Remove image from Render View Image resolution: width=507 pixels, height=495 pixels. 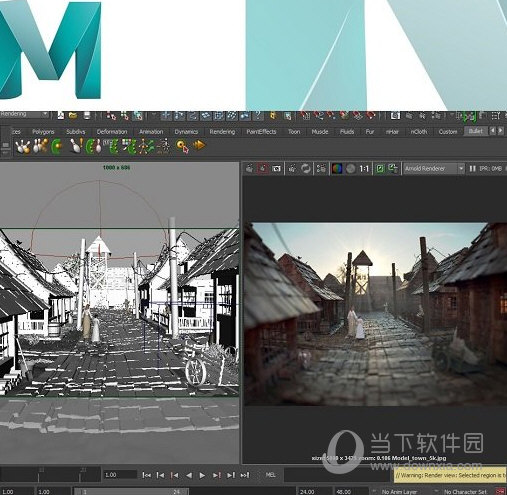coord(393,169)
